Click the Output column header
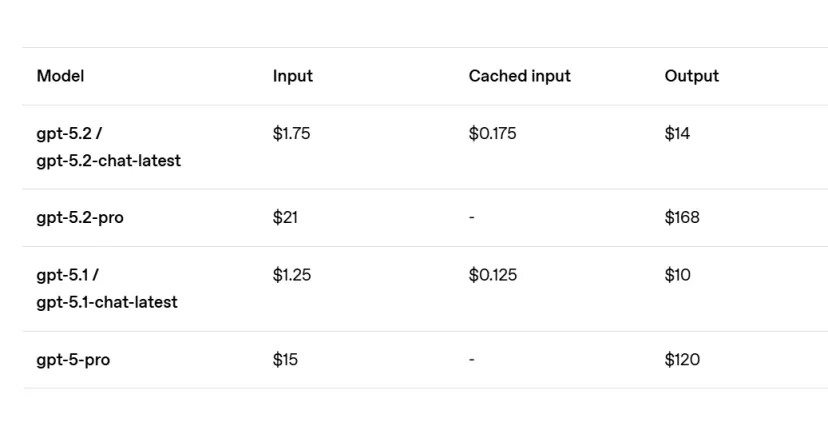Viewport: 828px width, 434px height. pos(691,76)
